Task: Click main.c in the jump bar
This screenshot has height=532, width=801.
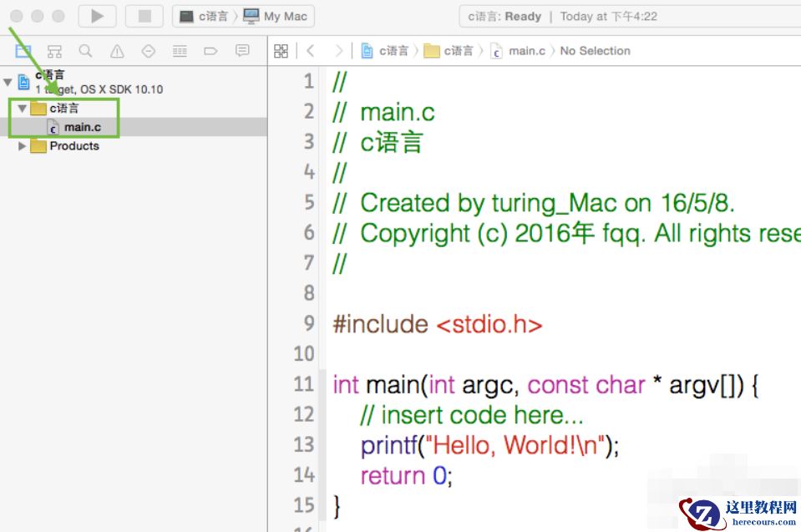Action: 526,51
